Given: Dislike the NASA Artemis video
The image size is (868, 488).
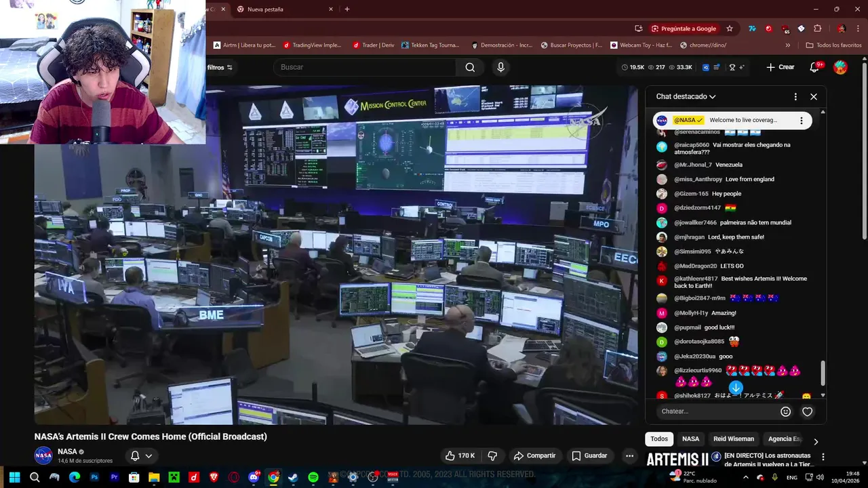Looking at the screenshot, I should [x=493, y=455].
